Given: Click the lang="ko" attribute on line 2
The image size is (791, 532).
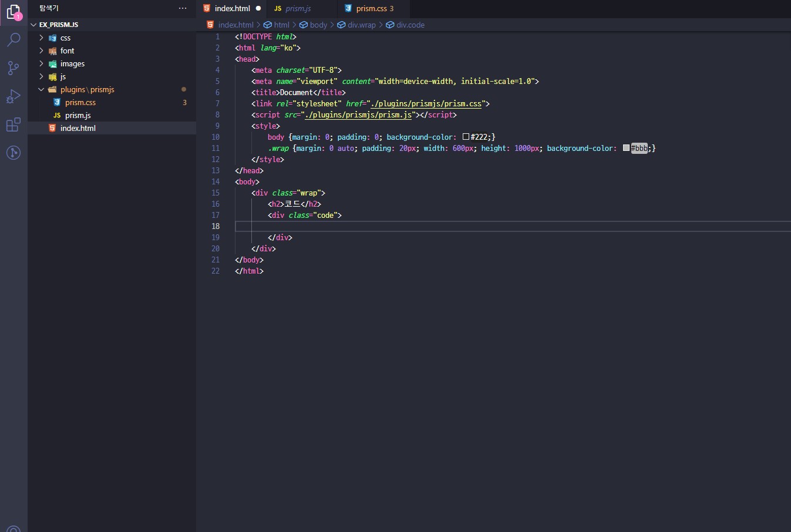Looking at the screenshot, I should coord(278,48).
